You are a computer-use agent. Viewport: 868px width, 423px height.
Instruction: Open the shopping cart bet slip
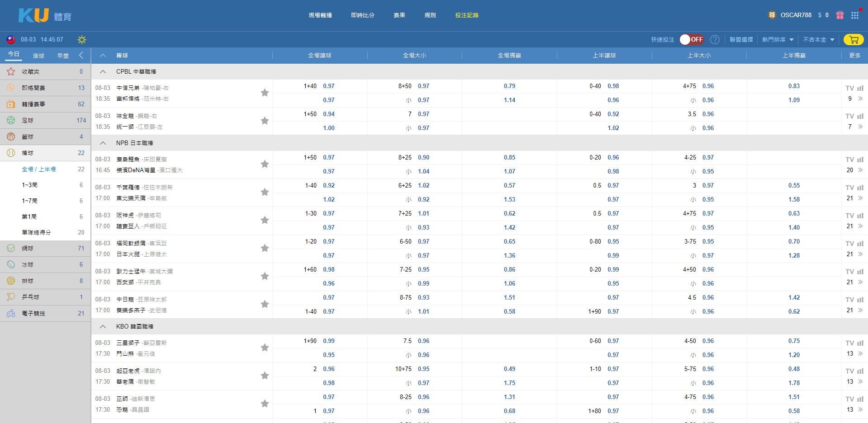(x=853, y=40)
